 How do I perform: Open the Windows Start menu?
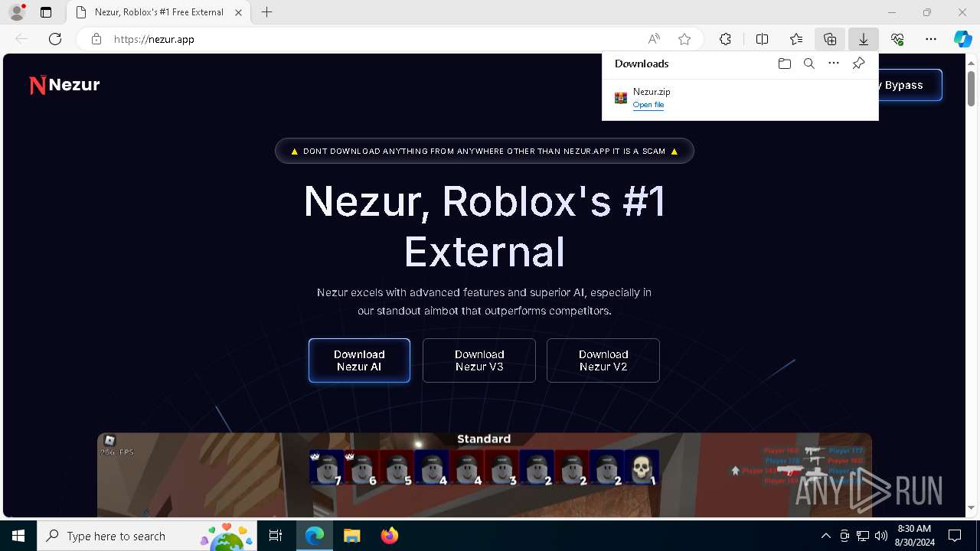click(x=18, y=536)
